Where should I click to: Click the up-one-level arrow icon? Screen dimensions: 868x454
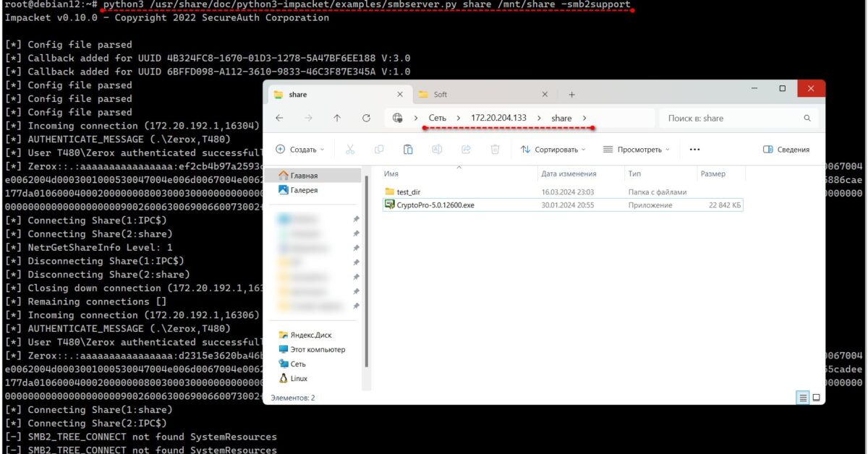(x=337, y=117)
